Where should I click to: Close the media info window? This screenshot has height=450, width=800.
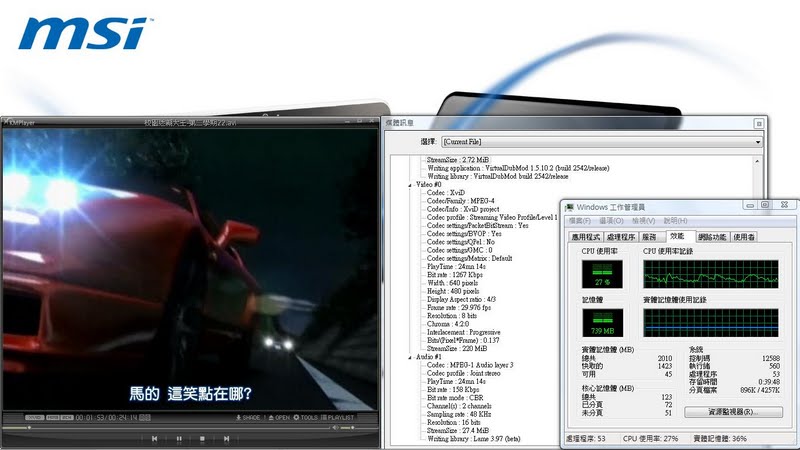(x=759, y=123)
